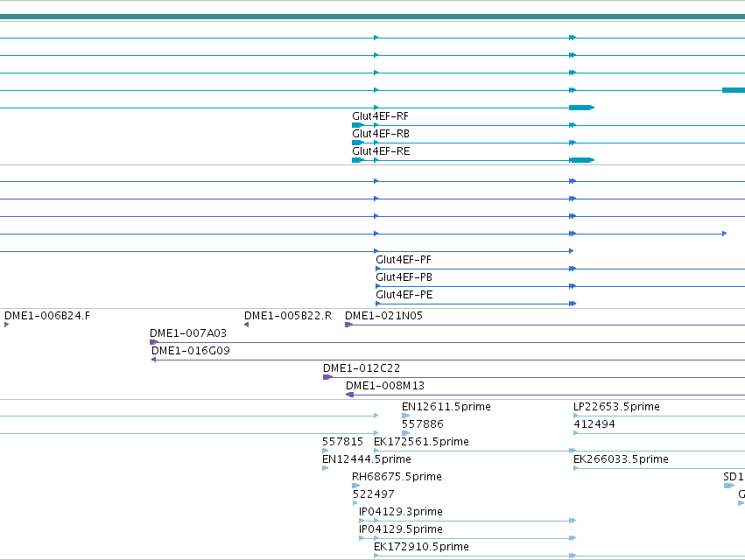745x560 pixels.
Task: Select the Glut4EF-RF transcript label
Action: click(380, 116)
